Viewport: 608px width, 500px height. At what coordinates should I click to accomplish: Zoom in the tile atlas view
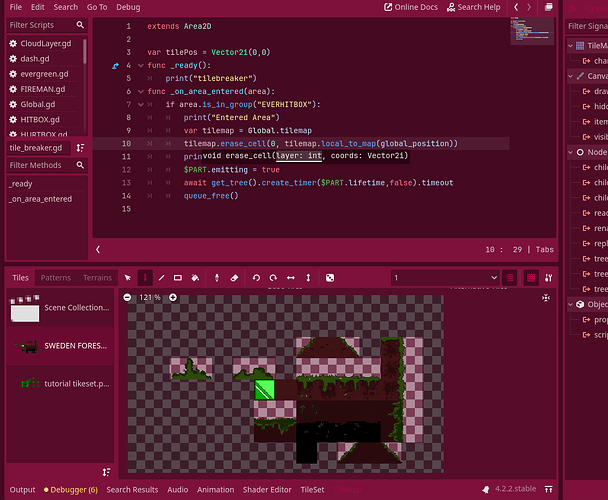pyautogui.click(x=173, y=298)
